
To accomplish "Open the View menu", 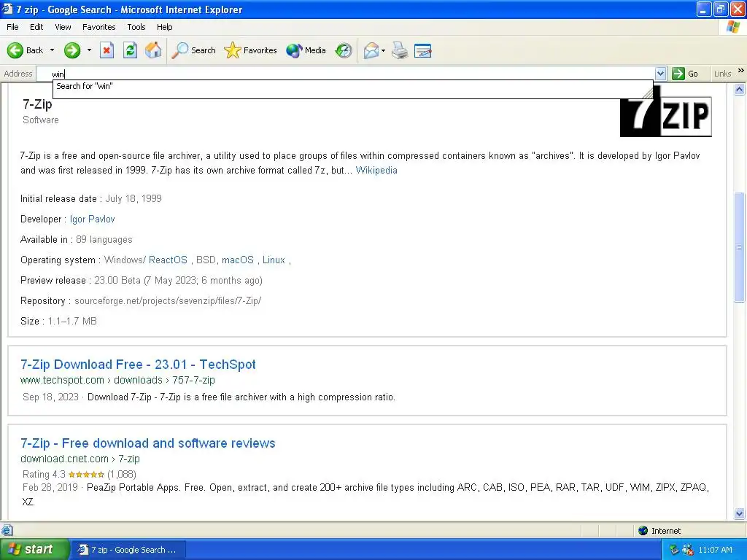I will (63, 27).
